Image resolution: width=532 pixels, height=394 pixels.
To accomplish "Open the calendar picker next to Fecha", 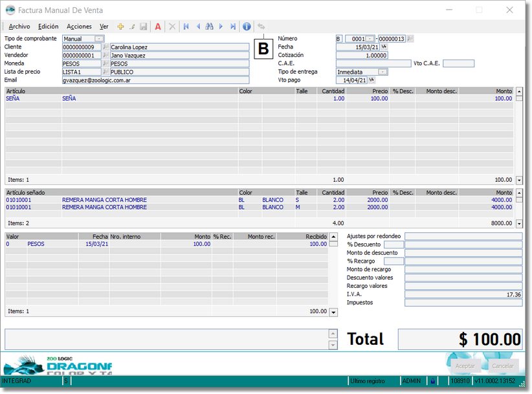I will (384, 47).
